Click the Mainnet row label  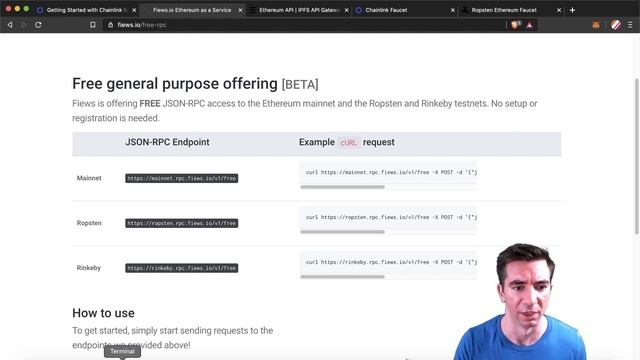coord(89,178)
